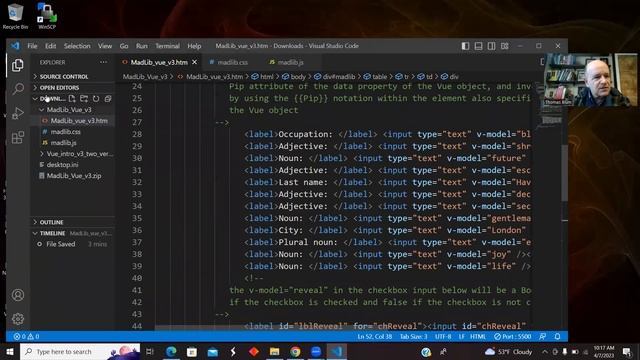Open Explorer views and more actions menu
Viewport: 640px width, 360px height.
click(103, 62)
